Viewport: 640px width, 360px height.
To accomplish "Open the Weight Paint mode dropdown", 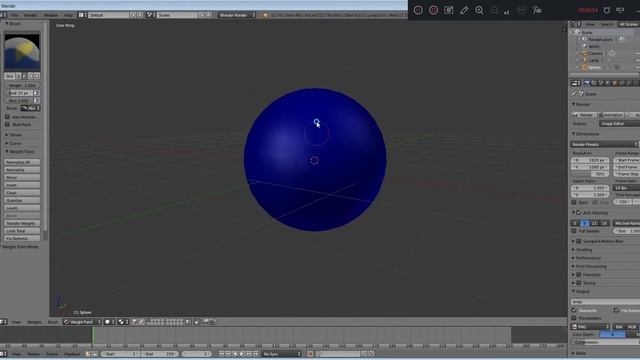I will (82, 322).
